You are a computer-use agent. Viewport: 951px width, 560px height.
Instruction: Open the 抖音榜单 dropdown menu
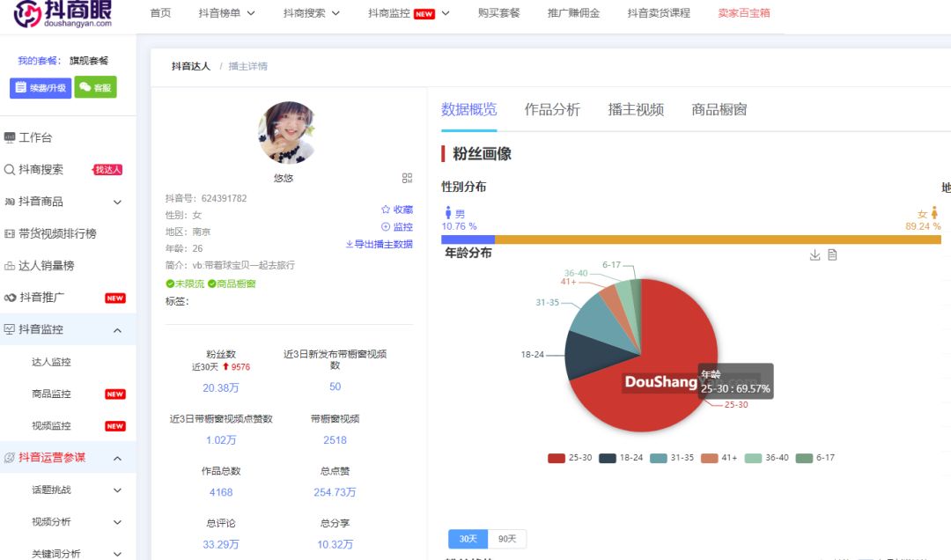point(226,12)
